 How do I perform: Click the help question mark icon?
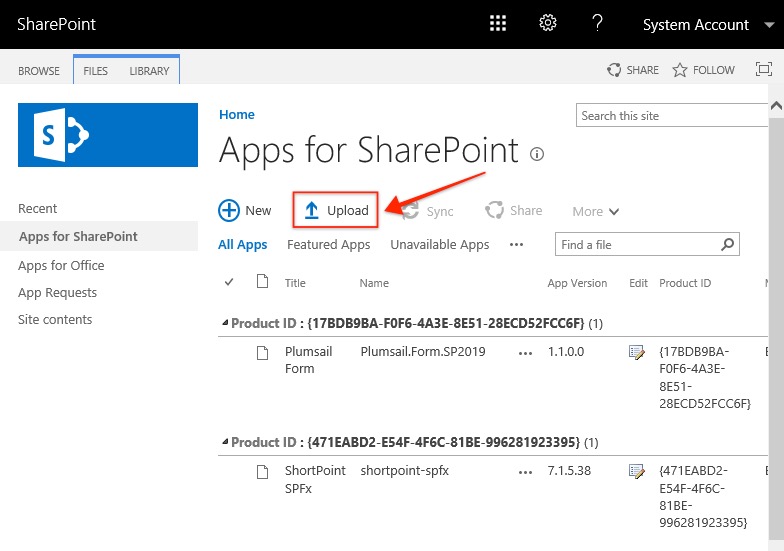point(597,23)
